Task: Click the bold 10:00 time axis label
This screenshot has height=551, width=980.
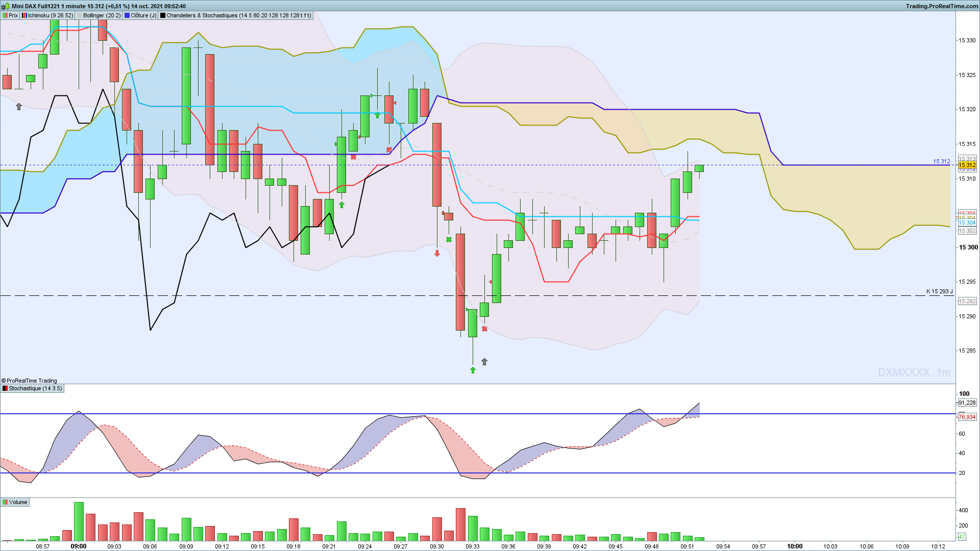Action: [x=795, y=546]
